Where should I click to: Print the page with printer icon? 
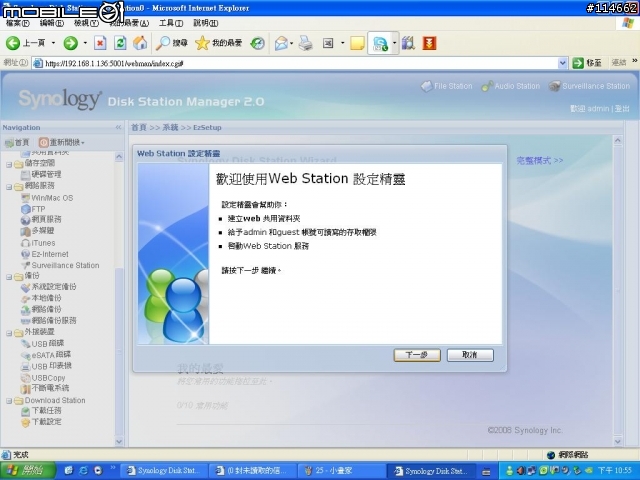tap(305, 43)
